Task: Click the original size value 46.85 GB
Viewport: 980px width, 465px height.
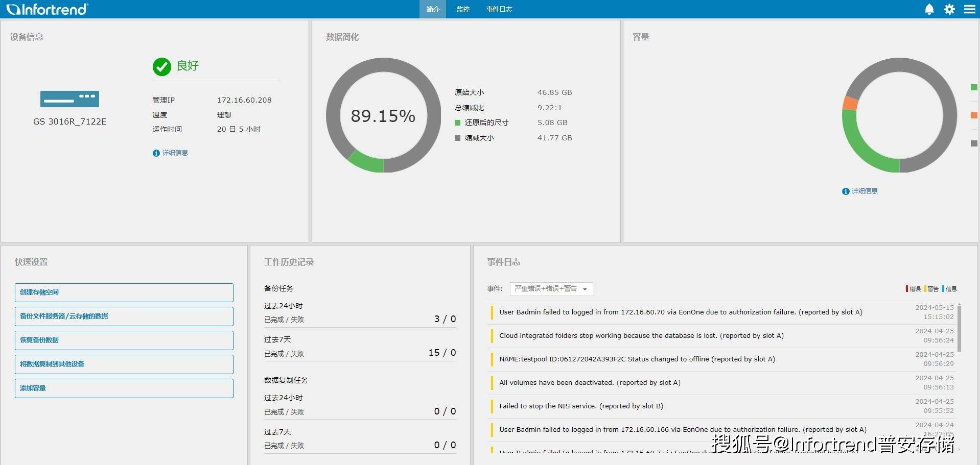Action: pos(554,92)
